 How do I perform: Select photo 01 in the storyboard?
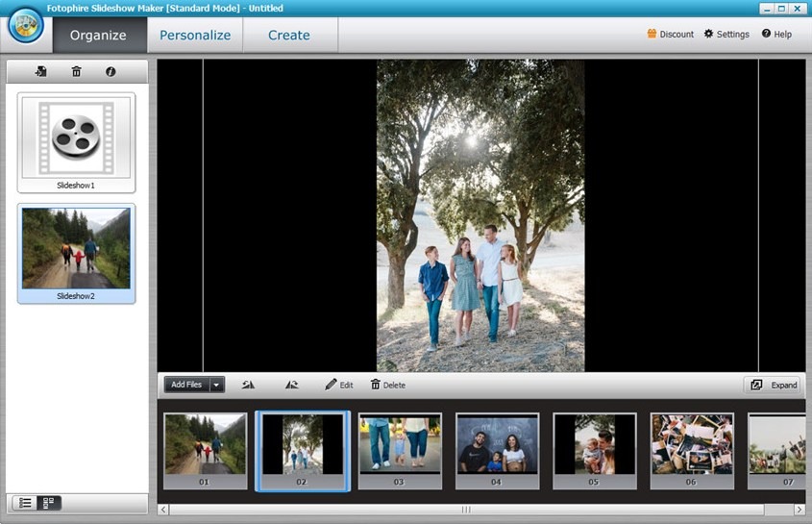(x=205, y=451)
